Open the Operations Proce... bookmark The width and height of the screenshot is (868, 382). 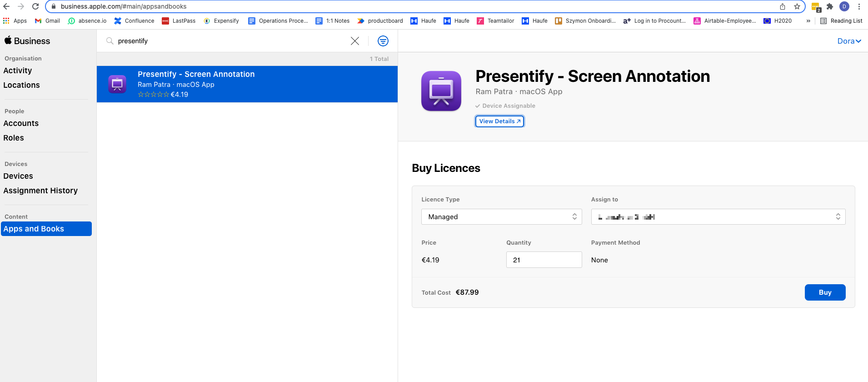coord(278,21)
